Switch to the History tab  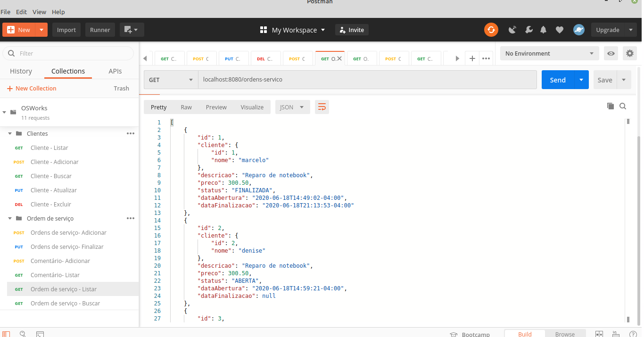pos(21,71)
